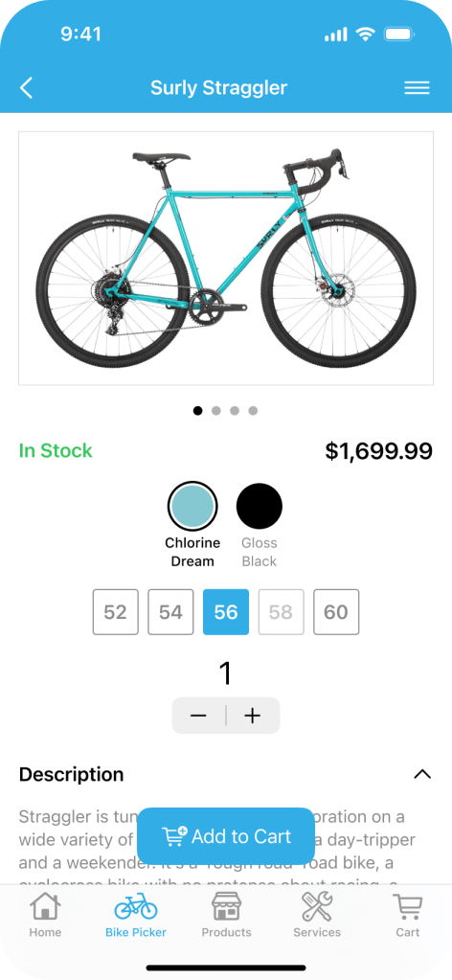Viewport: 452px width, 980px height.
Task: Choose the Gloss Black color swatch
Action: (x=260, y=506)
